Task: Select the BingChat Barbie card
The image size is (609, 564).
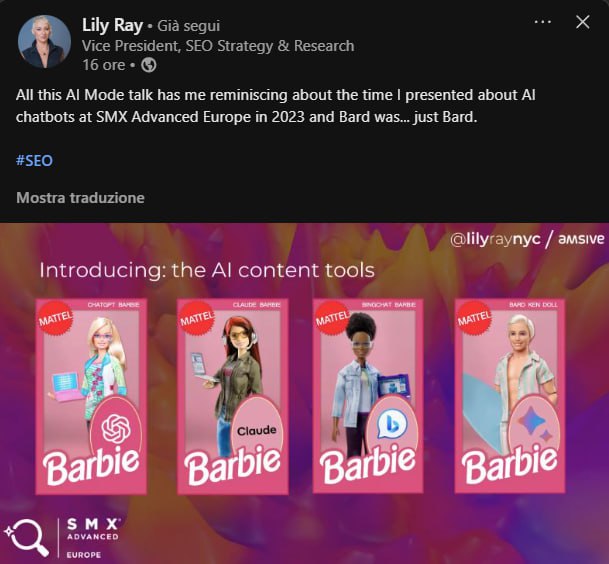Action: [368, 396]
